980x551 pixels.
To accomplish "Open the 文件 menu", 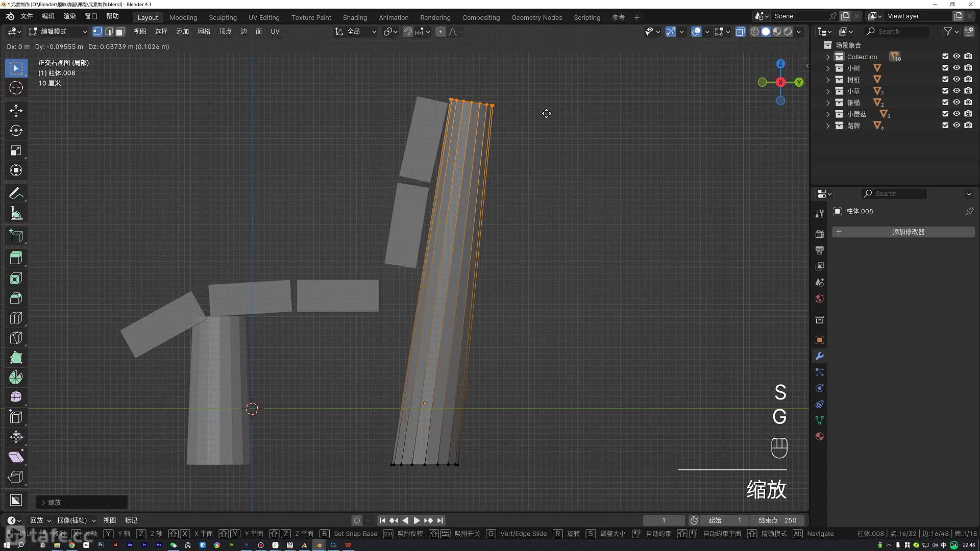I will 27,16.
